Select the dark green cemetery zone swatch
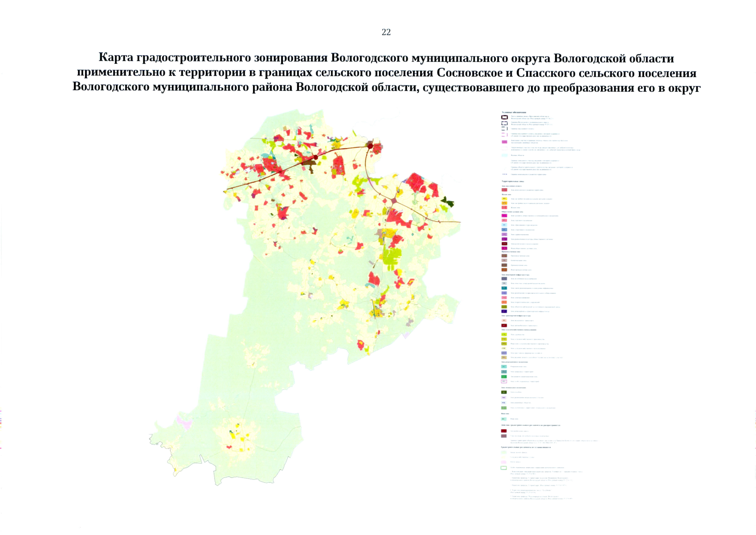This screenshot has width=756, height=535. [x=504, y=392]
